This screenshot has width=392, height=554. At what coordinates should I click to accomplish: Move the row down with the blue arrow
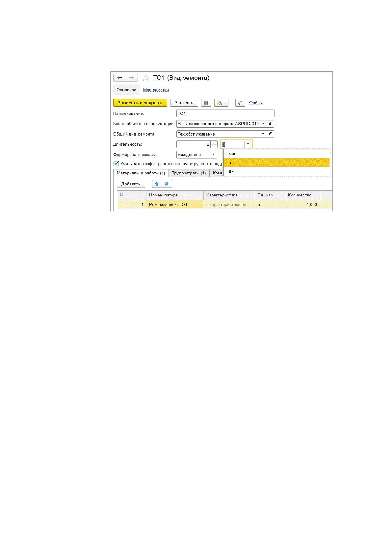167,184
